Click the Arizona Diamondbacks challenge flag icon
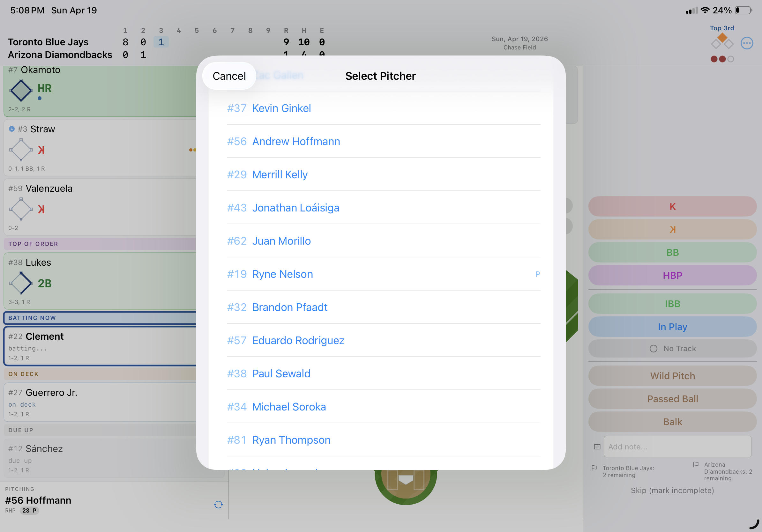The width and height of the screenshot is (762, 532). pyautogui.click(x=696, y=464)
